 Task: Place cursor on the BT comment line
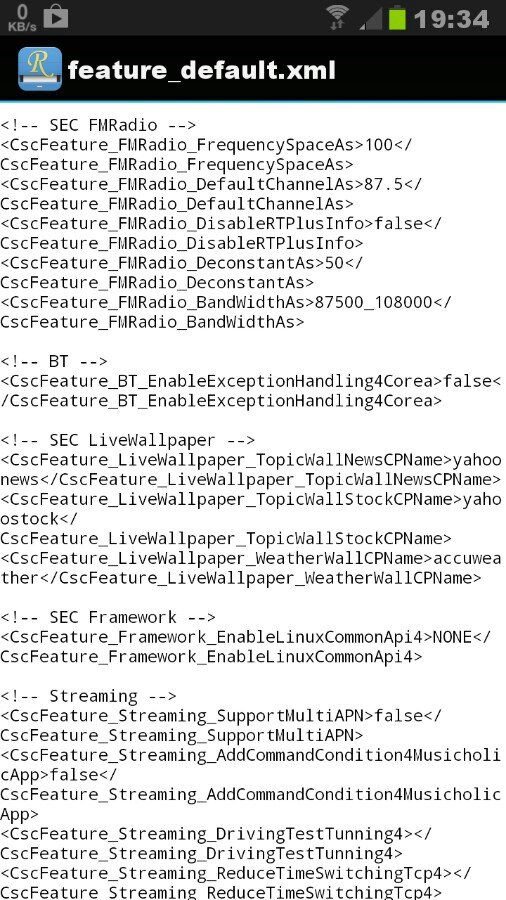click(54, 360)
